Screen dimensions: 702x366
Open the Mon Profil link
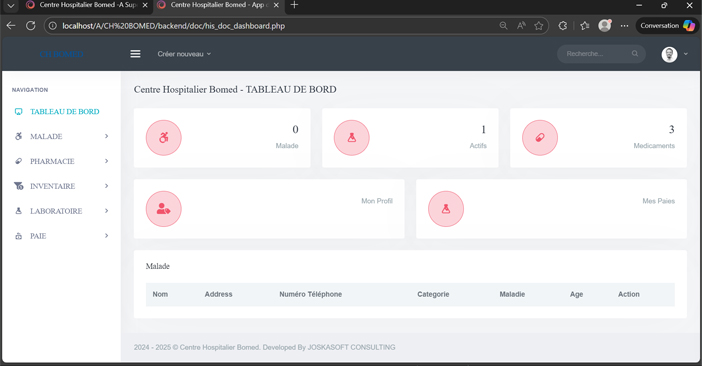[x=377, y=201]
